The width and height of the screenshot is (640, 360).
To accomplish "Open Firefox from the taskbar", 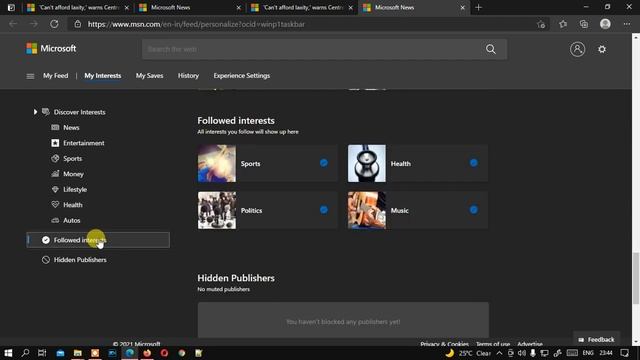I will (x=147, y=353).
